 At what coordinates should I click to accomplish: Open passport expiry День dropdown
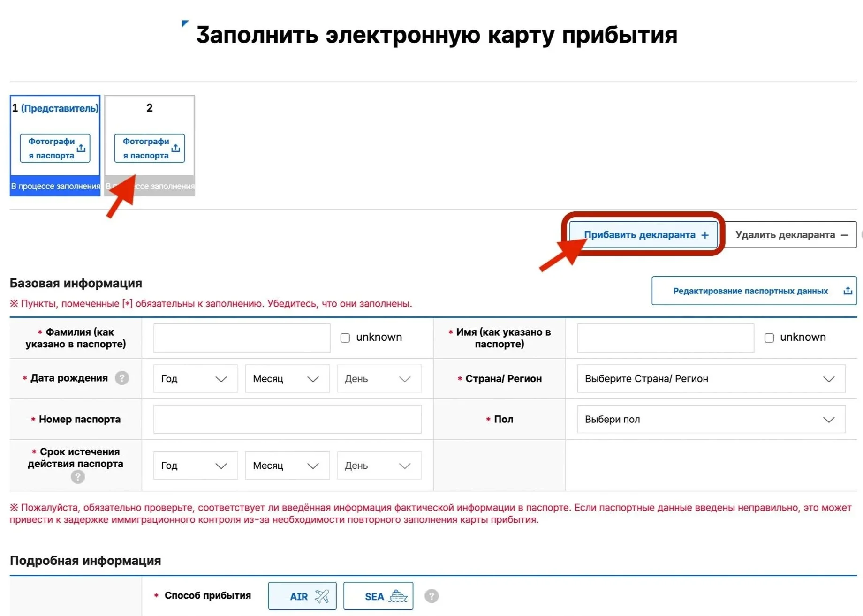coord(379,466)
